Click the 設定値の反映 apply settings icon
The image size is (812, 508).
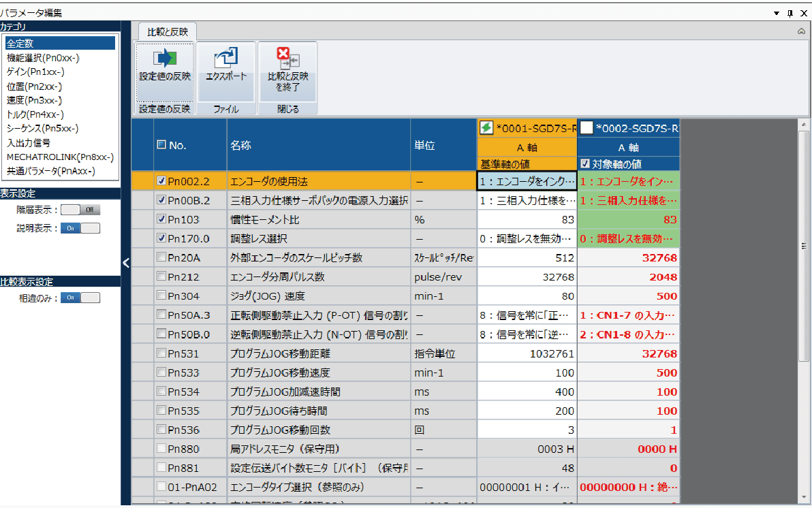[164, 59]
